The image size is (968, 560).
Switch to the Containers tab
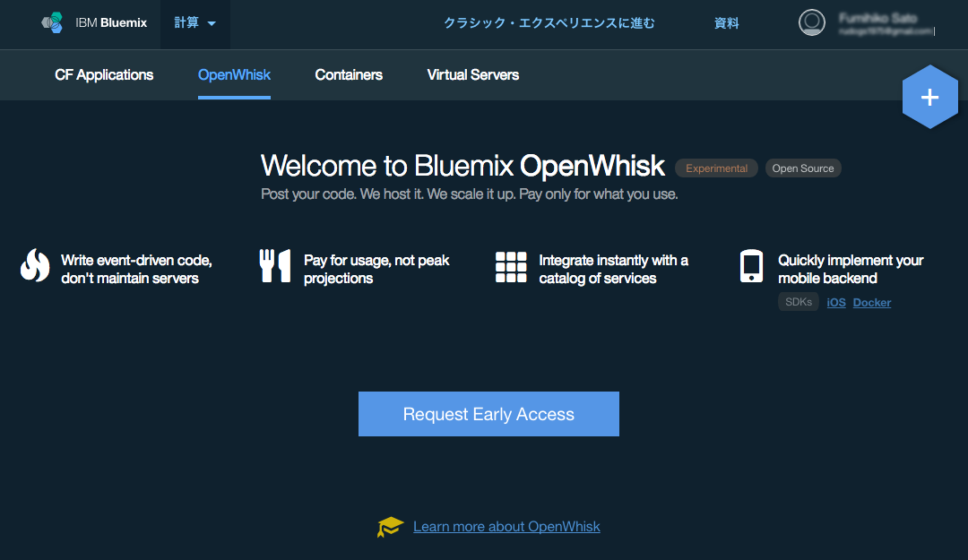pyautogui.click(x=349, y=74)
